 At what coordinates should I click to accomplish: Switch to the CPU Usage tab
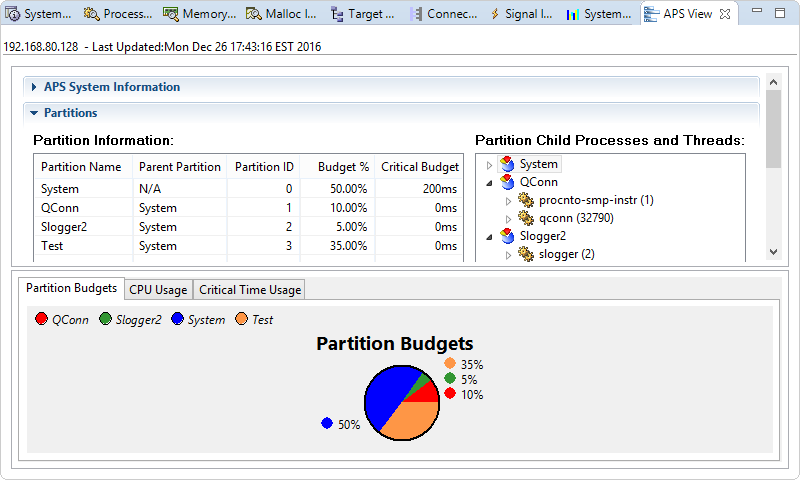pos(158,290)
